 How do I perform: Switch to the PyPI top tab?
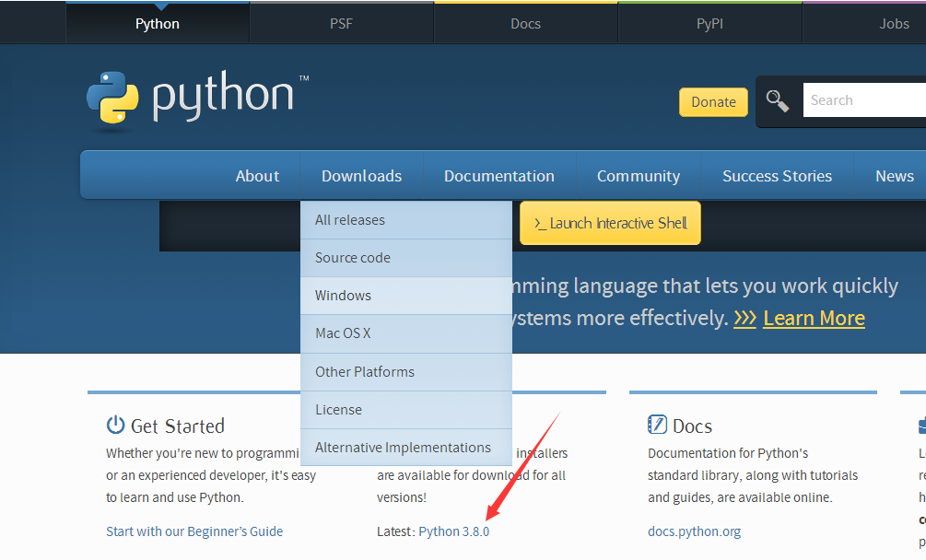pyautogui.click(x=709, y=24)
